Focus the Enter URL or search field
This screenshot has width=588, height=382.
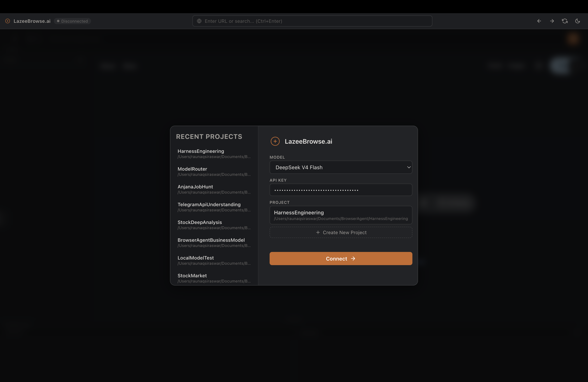tap(312, 21)
